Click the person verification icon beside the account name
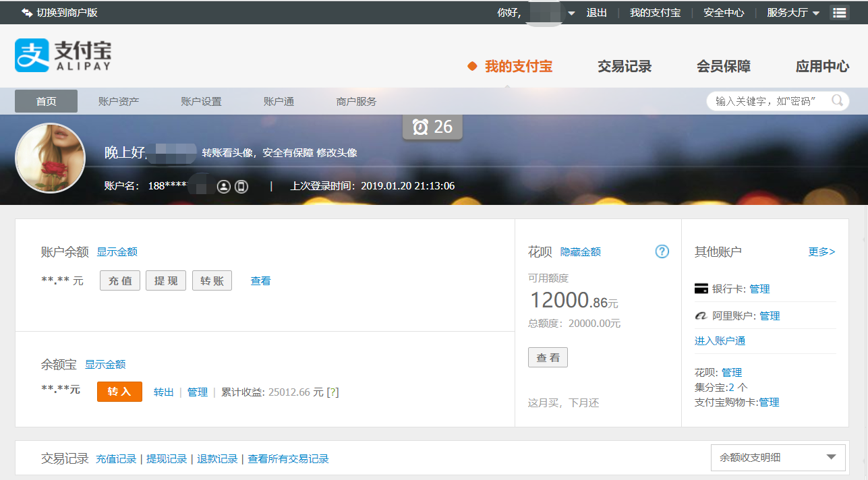 223,186
